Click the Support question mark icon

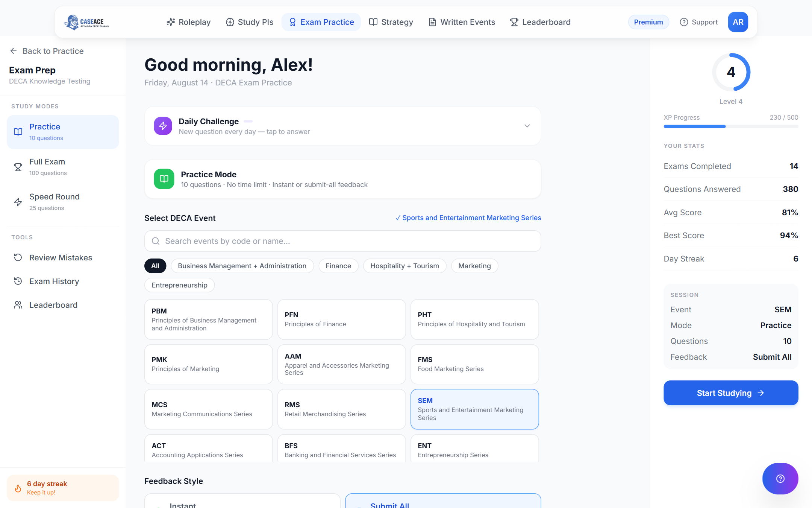[684, 22]
